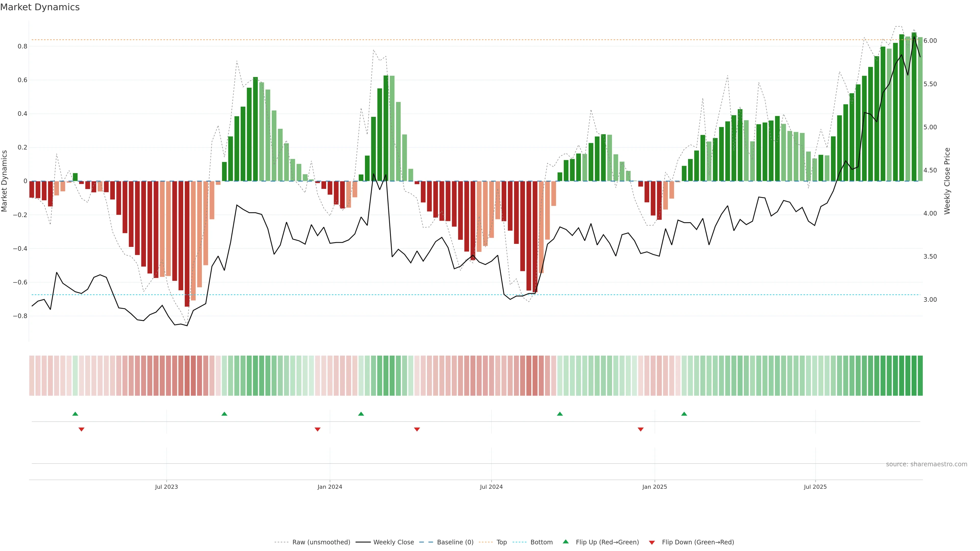Select the Flip Up marker between Jul 2023 and Jan 2024

pyautogui.click(x=225, y=414)
